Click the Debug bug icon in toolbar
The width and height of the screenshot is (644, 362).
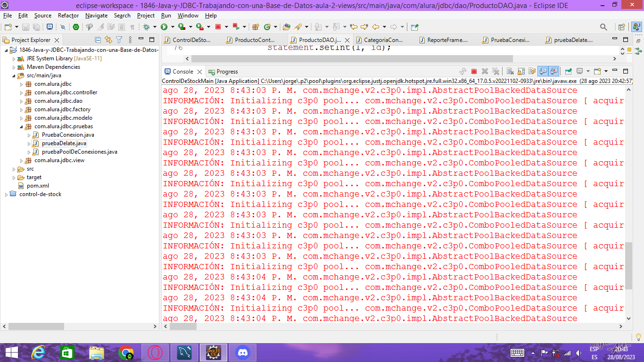pyautogui.click(x=146, y=27)
